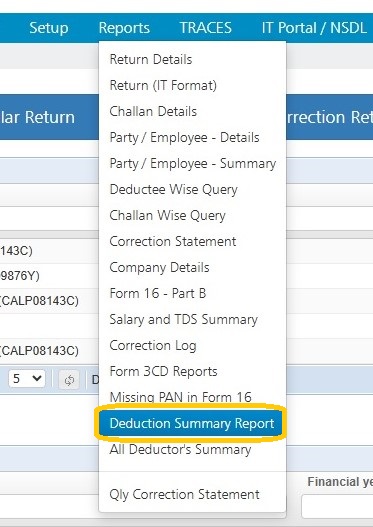Select Party / Employee - Summary

click(x=192, y=164)
